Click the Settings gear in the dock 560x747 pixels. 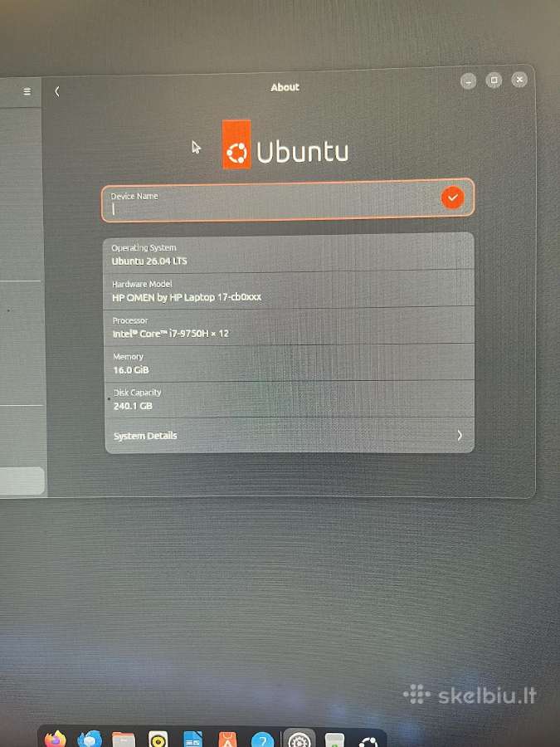[x=299, y=740]
